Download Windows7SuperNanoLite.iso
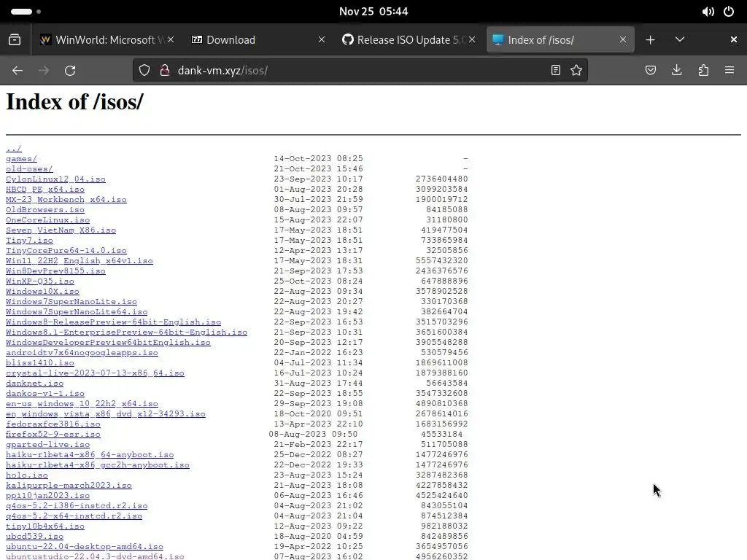747x560 pixels. point(71,302)
